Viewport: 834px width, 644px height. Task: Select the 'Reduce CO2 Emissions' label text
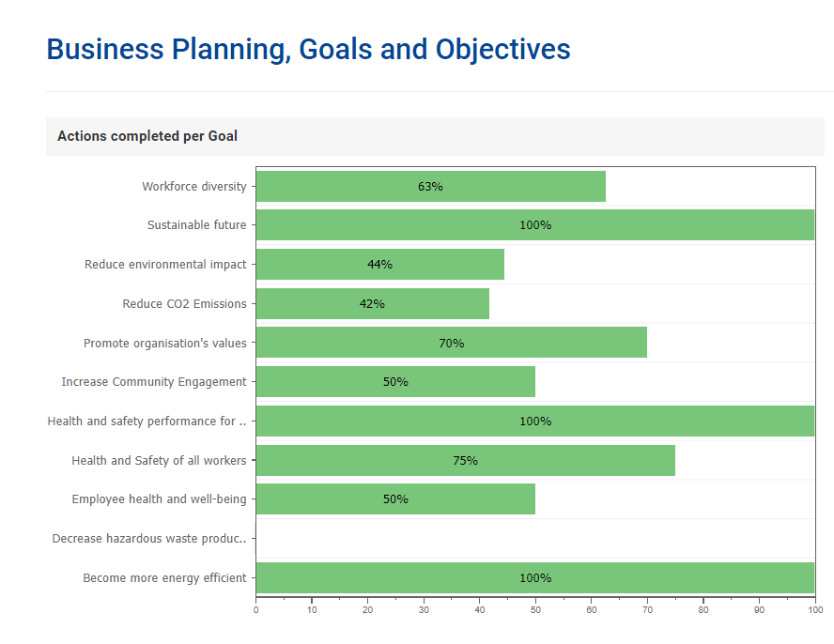(x=184, y=304)
